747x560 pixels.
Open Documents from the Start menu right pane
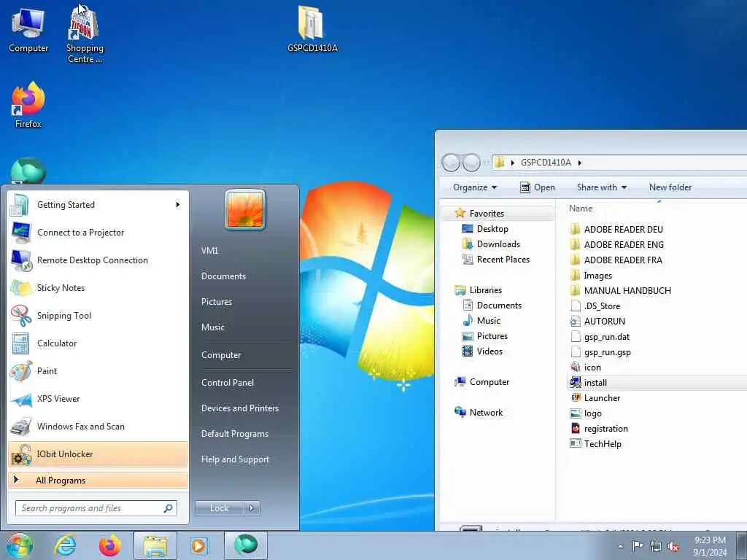click(x=223, y=276)
